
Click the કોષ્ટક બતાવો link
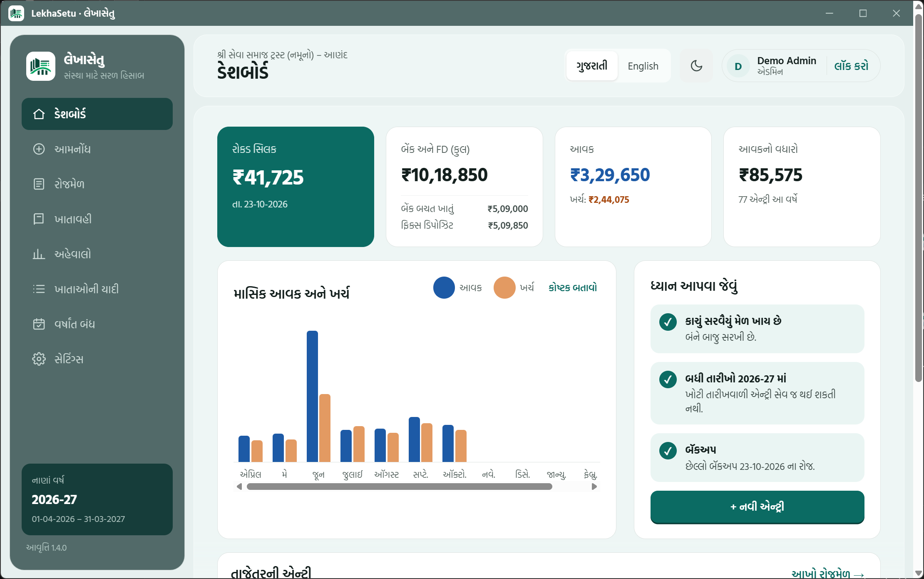pos(573,287)
